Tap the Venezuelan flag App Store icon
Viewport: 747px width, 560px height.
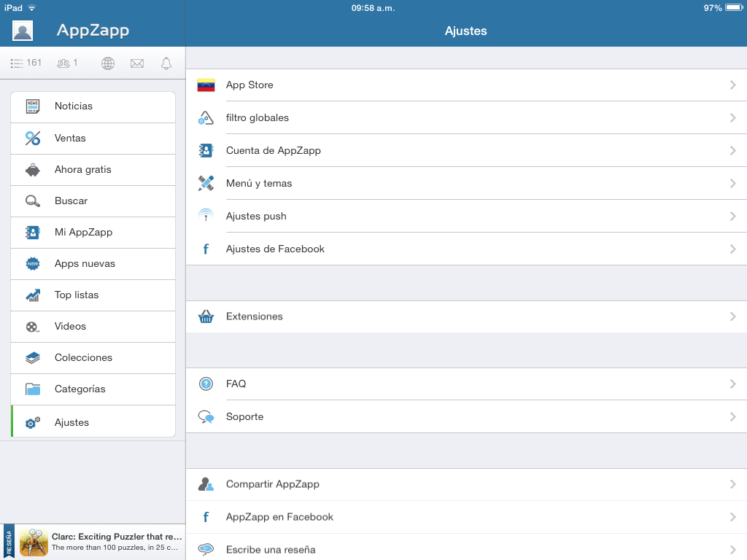coord(206,85)
